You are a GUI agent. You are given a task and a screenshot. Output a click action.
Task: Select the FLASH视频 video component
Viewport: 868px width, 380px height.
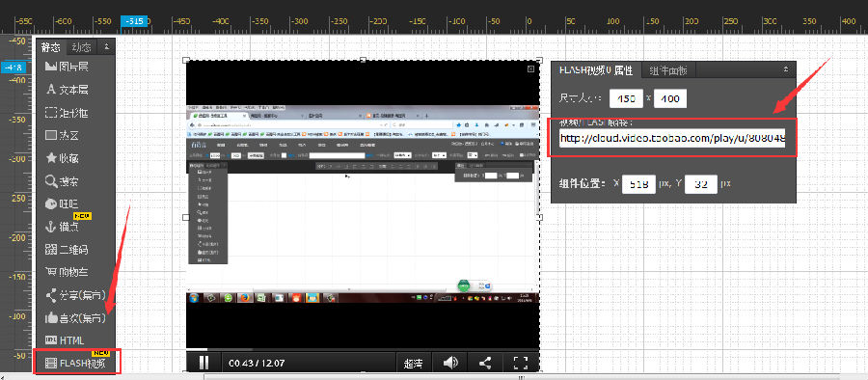tap(74, 364)
